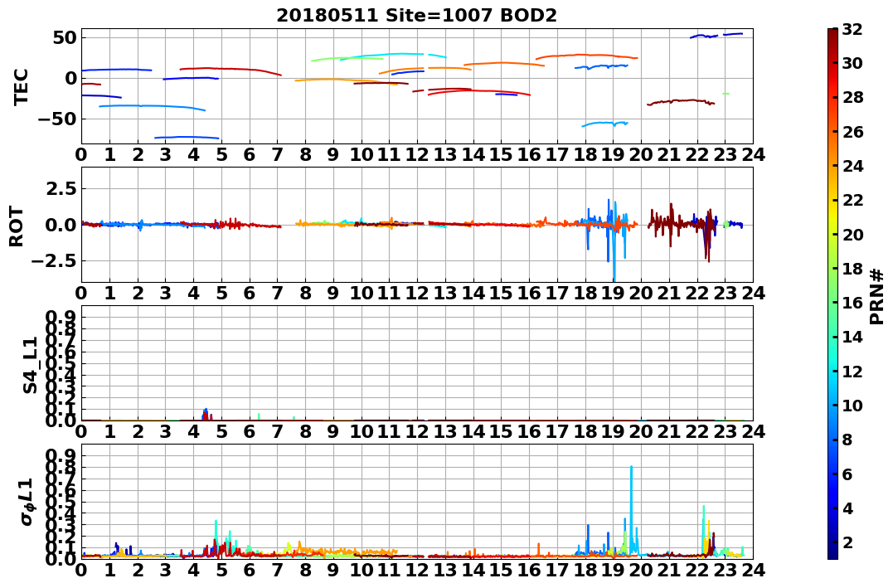This screenshot has width=893, height=588.
Task: Click the colorbar tick label 20
Action: click(852, 234)
